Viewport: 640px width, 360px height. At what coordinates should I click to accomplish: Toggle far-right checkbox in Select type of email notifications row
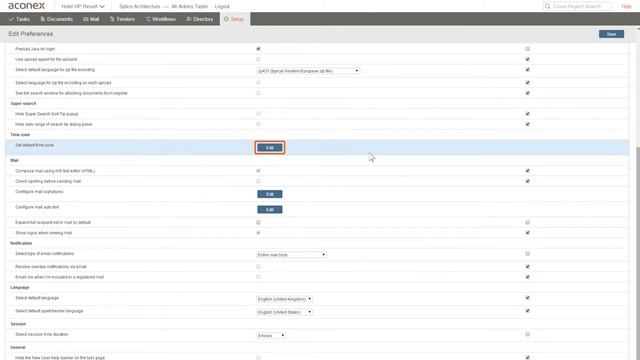527,253
